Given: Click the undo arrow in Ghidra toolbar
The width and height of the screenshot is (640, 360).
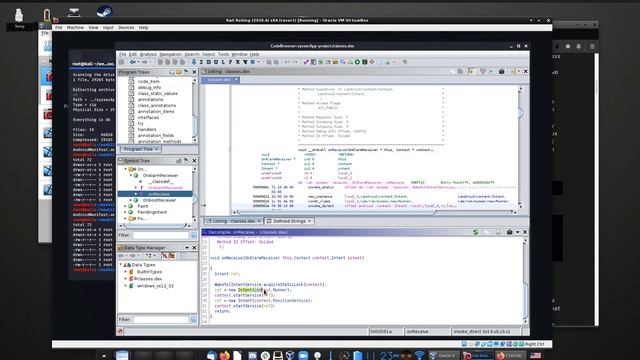Looking at the screenshot, I should 287,62.
